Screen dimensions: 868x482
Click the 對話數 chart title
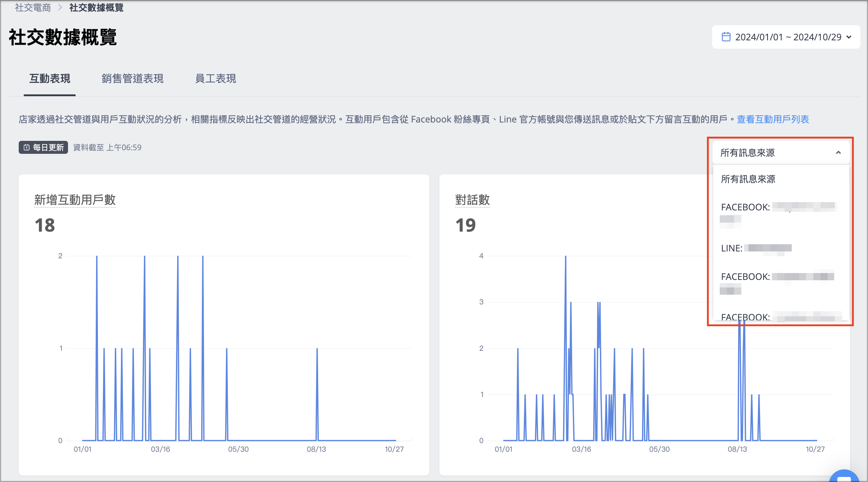(x=473, y=200)
